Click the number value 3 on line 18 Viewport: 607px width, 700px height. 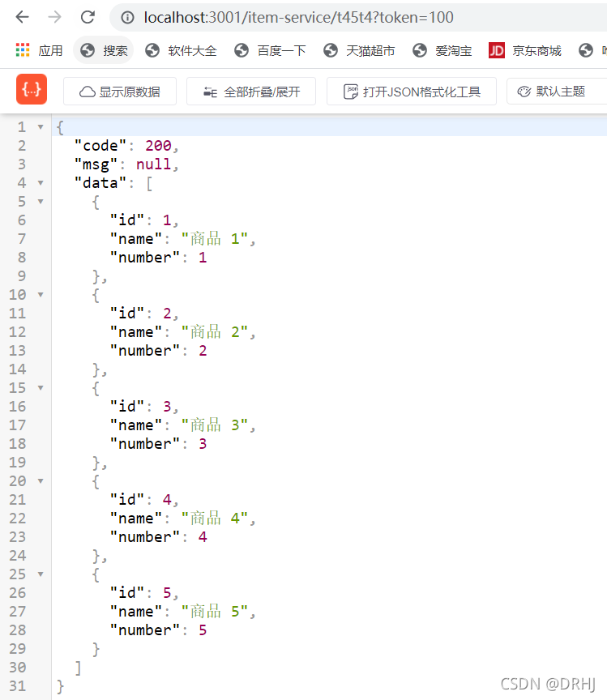203,444
